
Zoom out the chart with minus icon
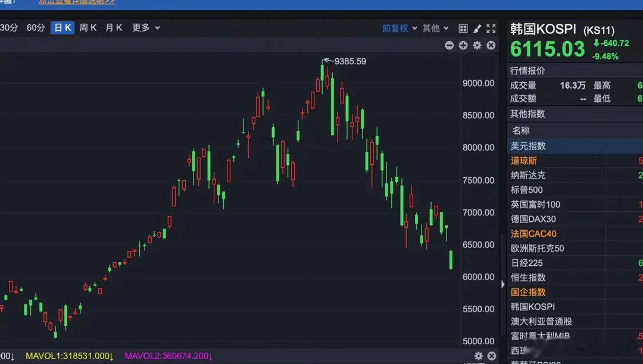pos(450,45)
